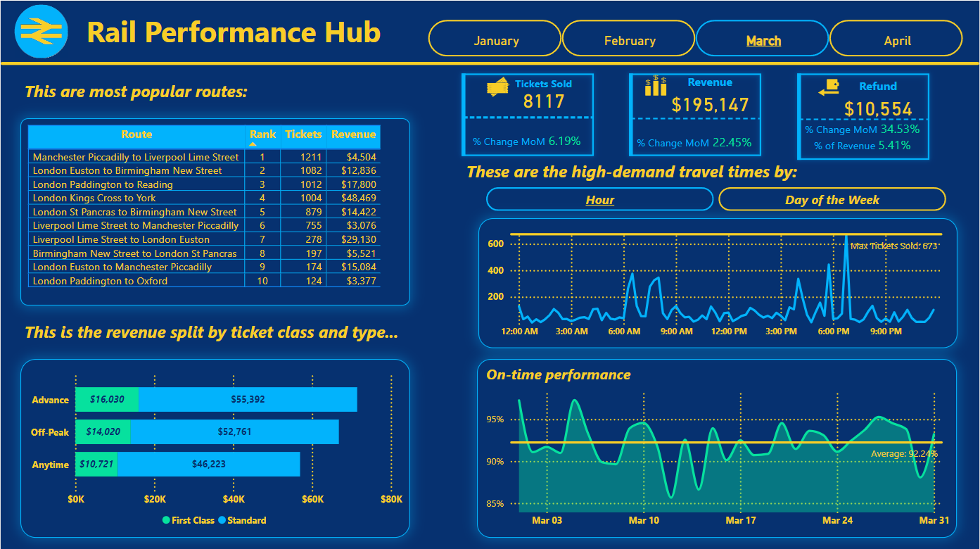The width and height of the screenshot is (980, 549).
Task: Toggle the demand chart to 'Hour' view
Action: (x=599, y=199)
